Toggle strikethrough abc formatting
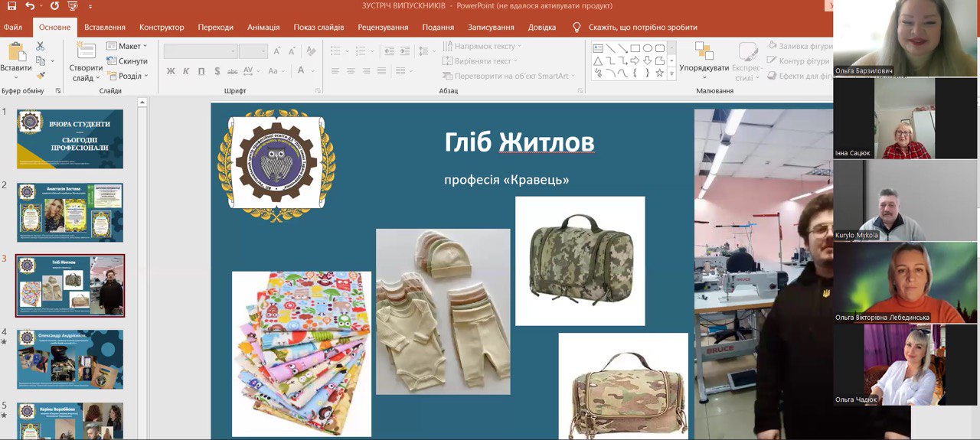This screenshot has width=980, height=440. click(234, 71)
